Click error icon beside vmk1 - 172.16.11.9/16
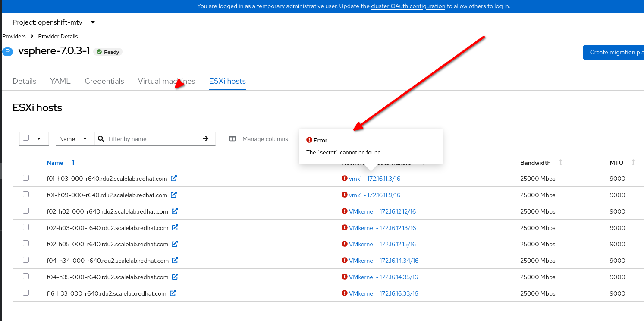The image size is (644, 321). coord(345,195)
